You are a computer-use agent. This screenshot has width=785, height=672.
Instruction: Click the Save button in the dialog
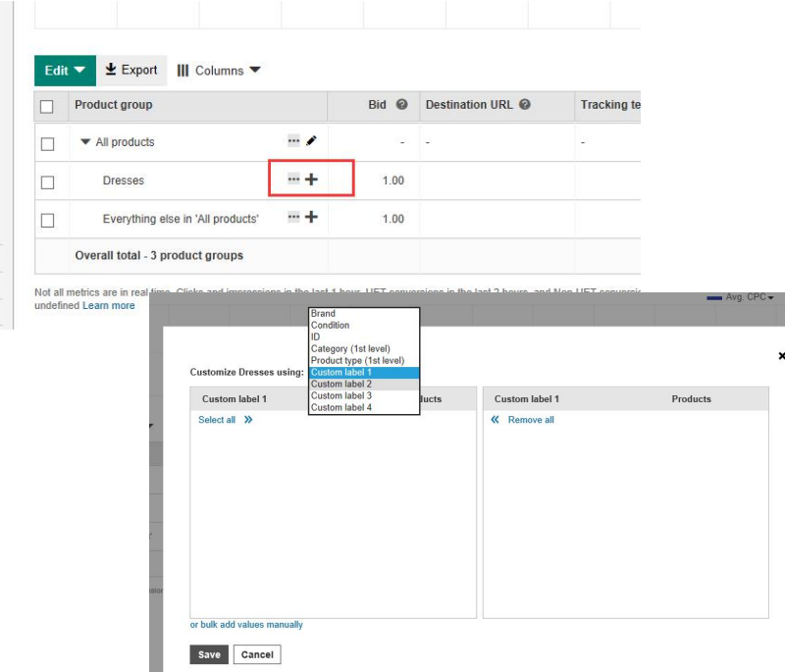coord(208,654)
